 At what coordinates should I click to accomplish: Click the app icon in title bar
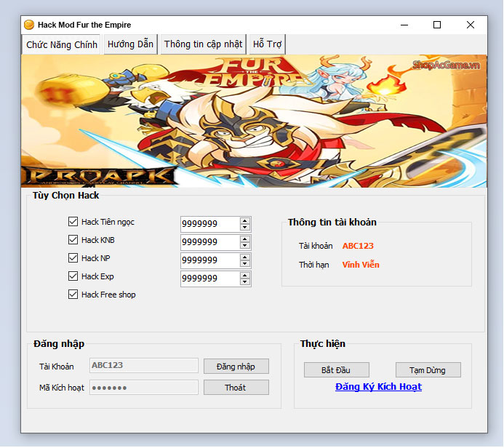coord(29,25)
